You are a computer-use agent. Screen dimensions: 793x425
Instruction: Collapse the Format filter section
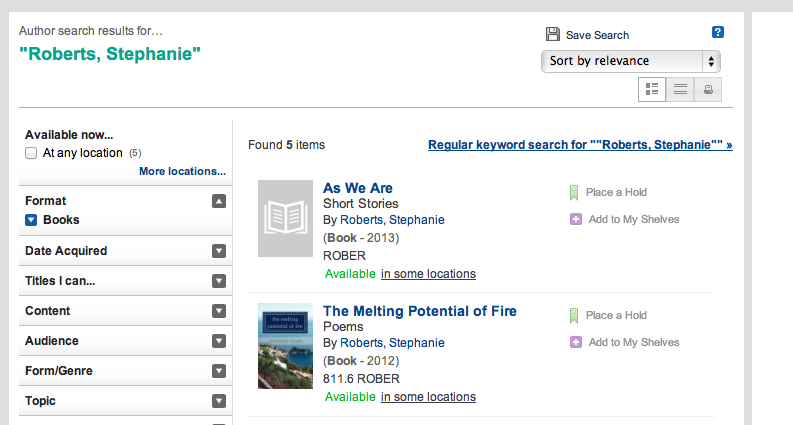coord(219,201)
